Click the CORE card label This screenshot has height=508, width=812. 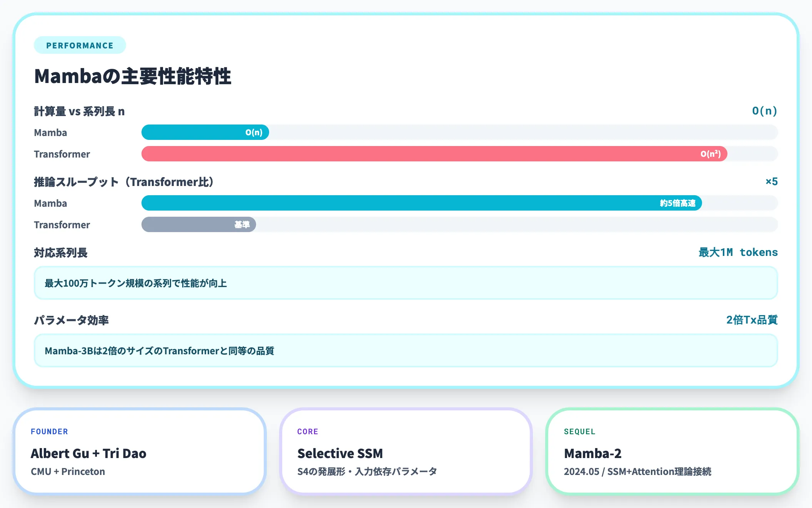click(308, 432)
